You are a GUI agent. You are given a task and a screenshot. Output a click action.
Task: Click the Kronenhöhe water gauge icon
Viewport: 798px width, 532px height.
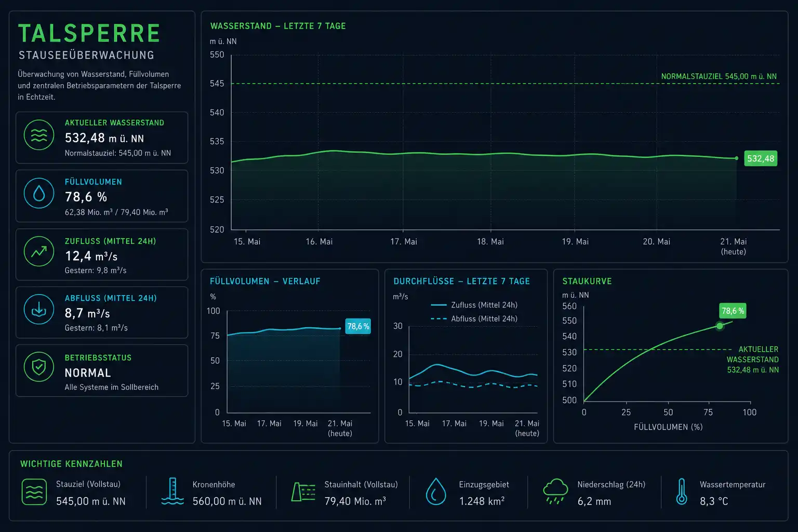pos(172,491)
